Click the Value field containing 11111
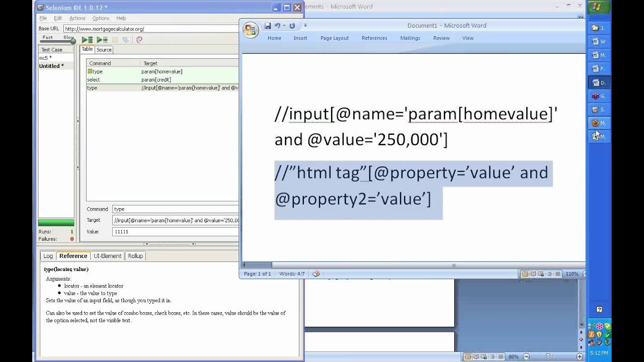The width and height of the screenshot is (644, 362). (175, 232)
